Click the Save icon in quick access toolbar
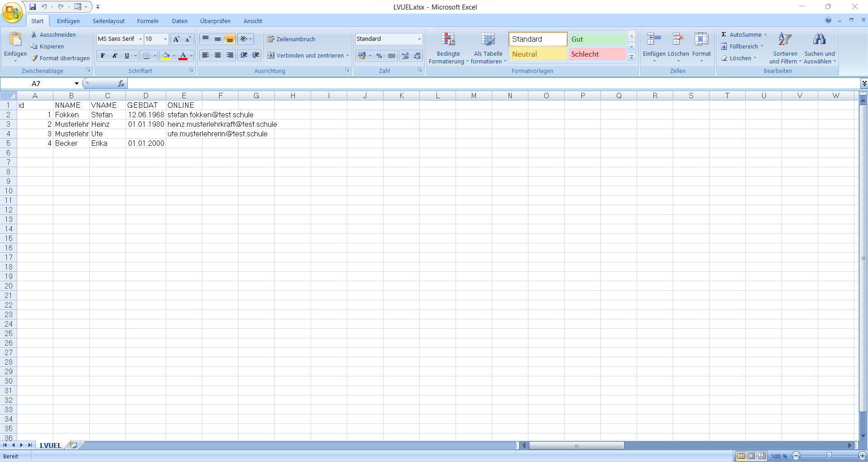The width and height of the screenshot is (868, 462). point(33,7)
